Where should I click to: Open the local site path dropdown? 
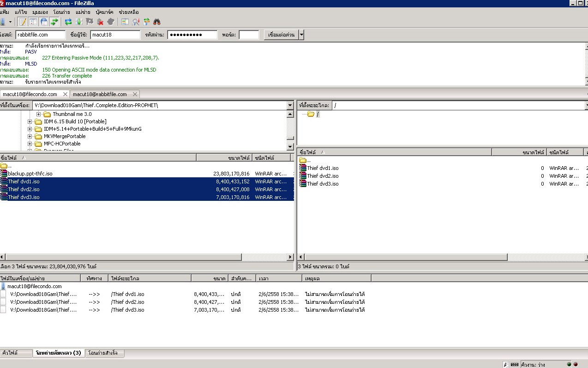(x=290, y=105)
